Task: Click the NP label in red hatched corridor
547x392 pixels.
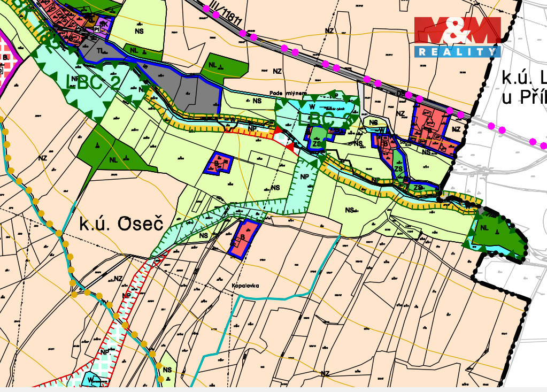Action: click(x=127, y=295)
